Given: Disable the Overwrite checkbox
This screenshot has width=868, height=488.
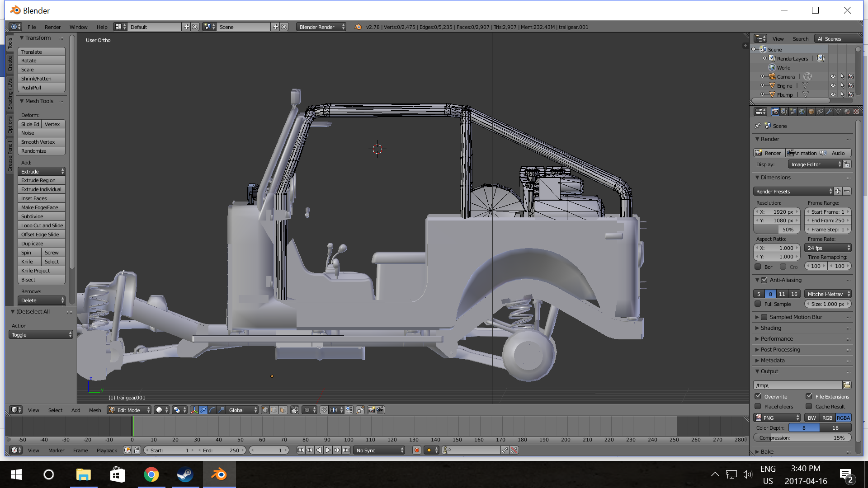Looking at the screenshot, I should click(758, 396).
